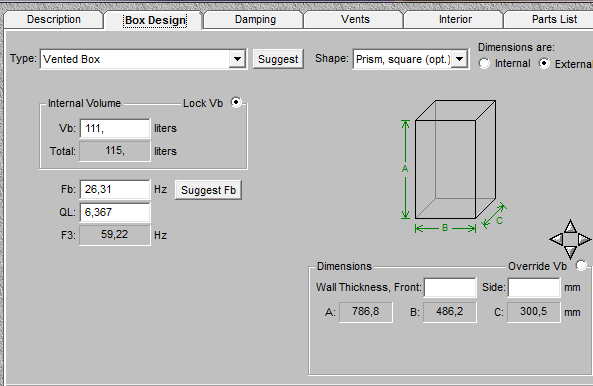Switch to the Damping tab
Image resolution: width=593 pixels, height=386 pixels.
255,20
